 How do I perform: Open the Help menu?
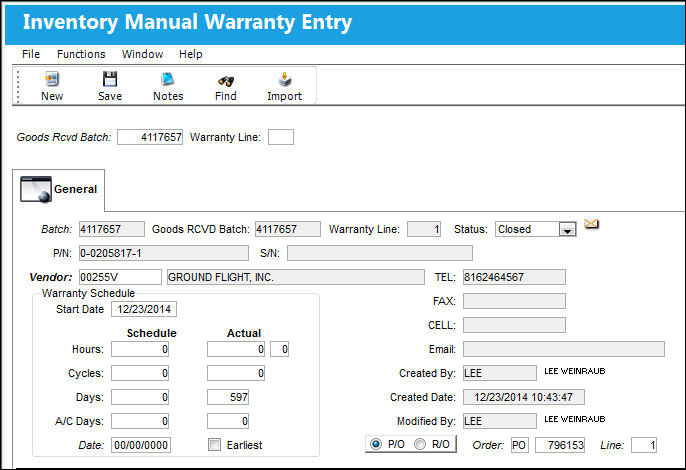[x=191, y=54]
